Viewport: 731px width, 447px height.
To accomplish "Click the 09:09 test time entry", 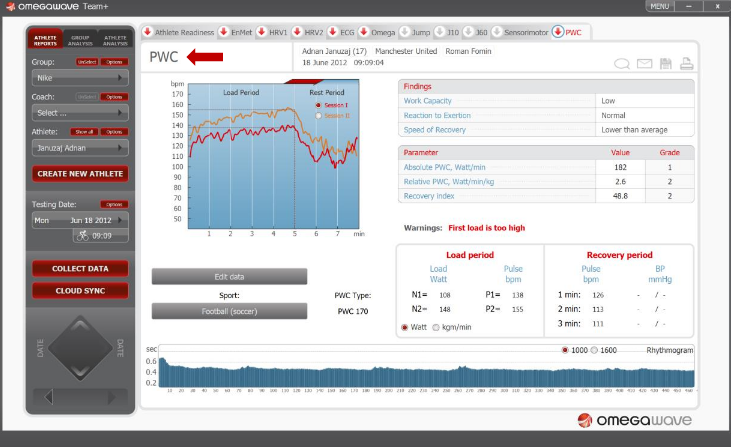I will coord(101,236).
